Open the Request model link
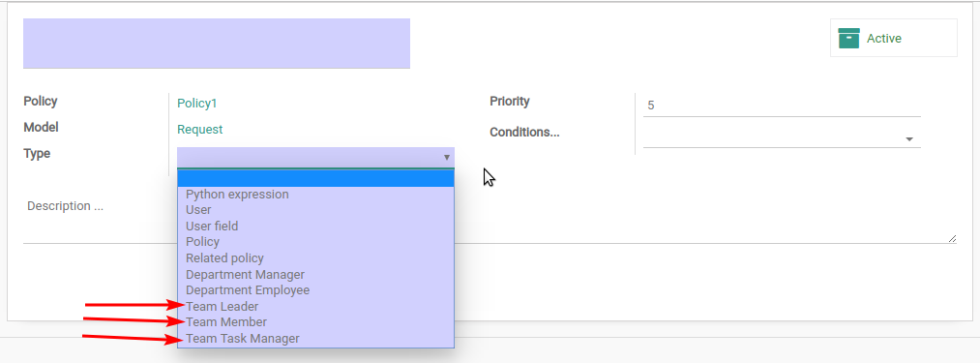The width and height of the screenshot is (980, 363). click(x=200, y=130)
